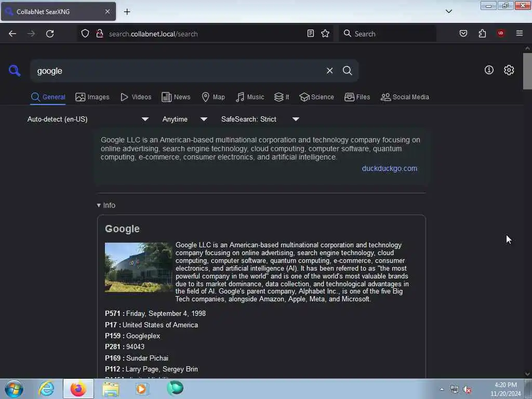The image size is (532, 399).
Task: Go back to the previous page
Action: click(x=12, y=34)
